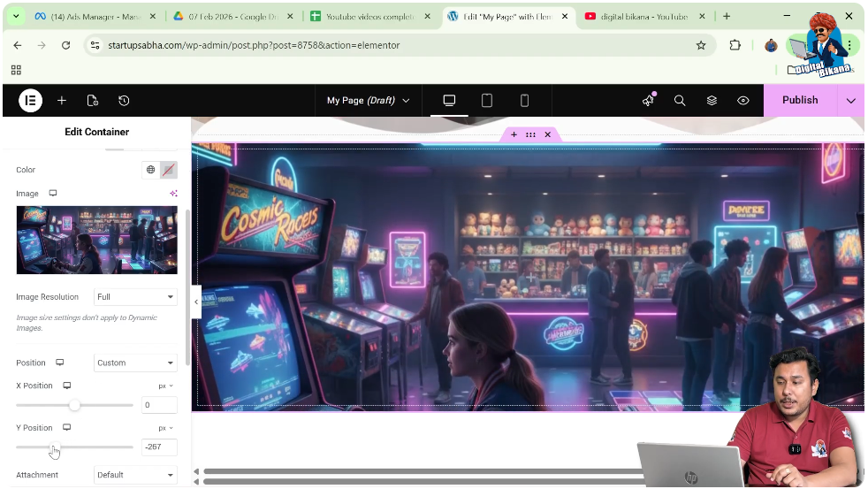Image resolution: width=868 pixels, height=489 pixels.
Task: Expand the Image Resolution dropdown
Action: pos(135,297)
